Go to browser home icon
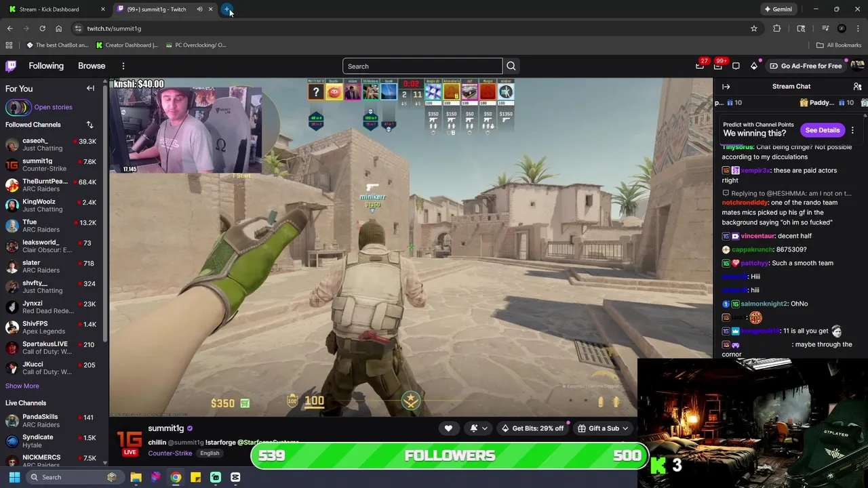Image resolution: width=868 pixels, height=488 pixels. point(58,28)
